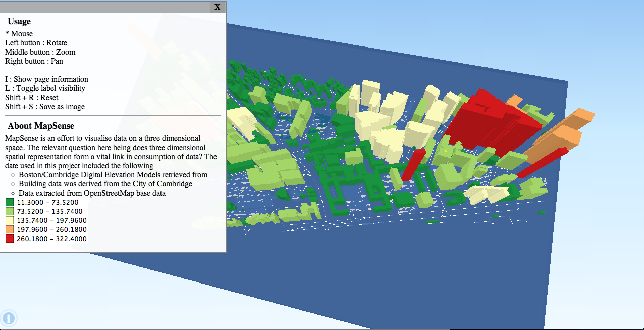Select the dark green legend swatch for 11.3000–73.5200
The width and height of the screenshot is (644, 330).
9,202
